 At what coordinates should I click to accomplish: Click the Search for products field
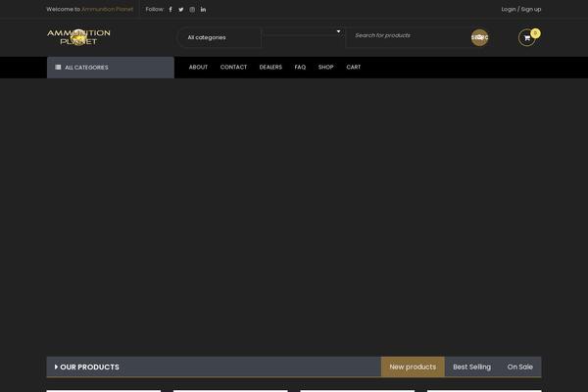409,35
